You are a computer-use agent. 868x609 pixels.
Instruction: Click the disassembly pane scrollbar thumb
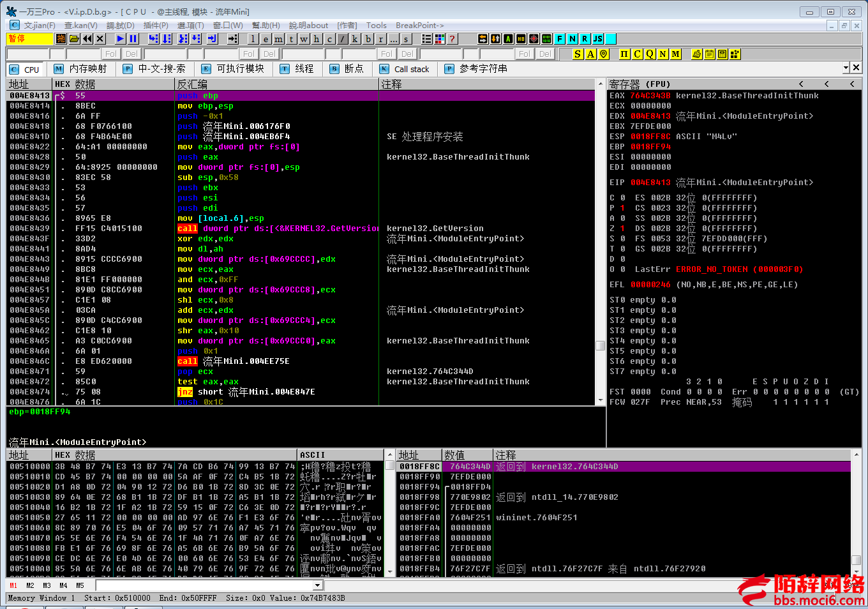point(600,345)
